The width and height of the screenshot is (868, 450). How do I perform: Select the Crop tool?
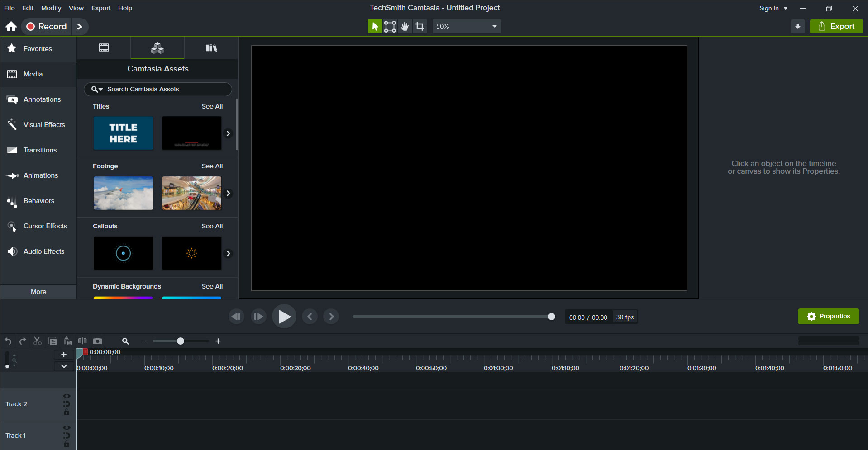coord(420,27)
